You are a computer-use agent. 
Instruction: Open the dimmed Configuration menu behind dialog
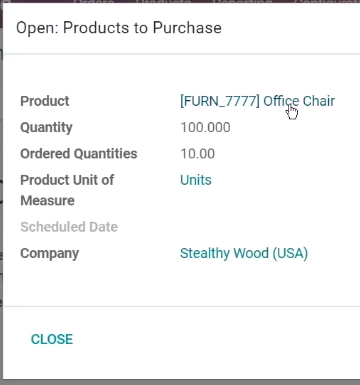point(327,1)
